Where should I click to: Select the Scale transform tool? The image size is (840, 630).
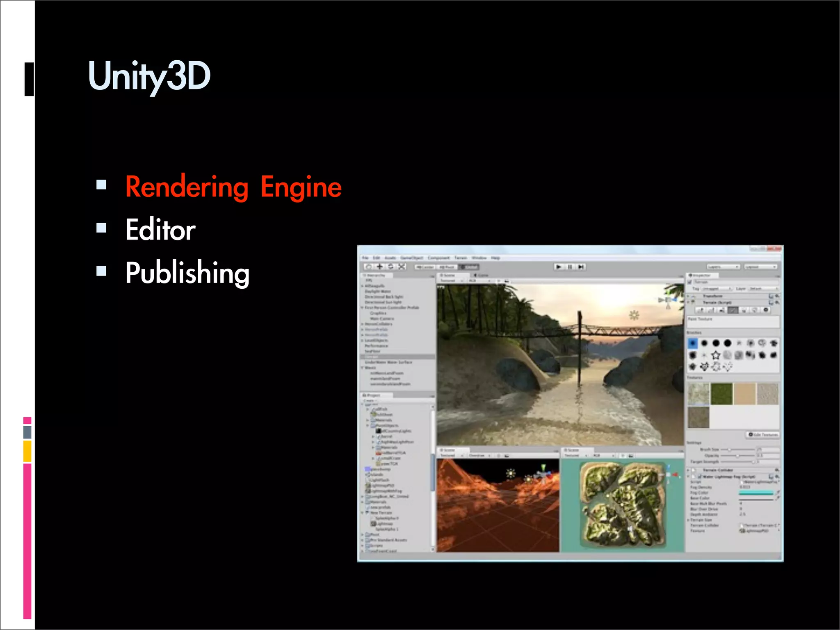pyautogui.click(x=402, y=267)
